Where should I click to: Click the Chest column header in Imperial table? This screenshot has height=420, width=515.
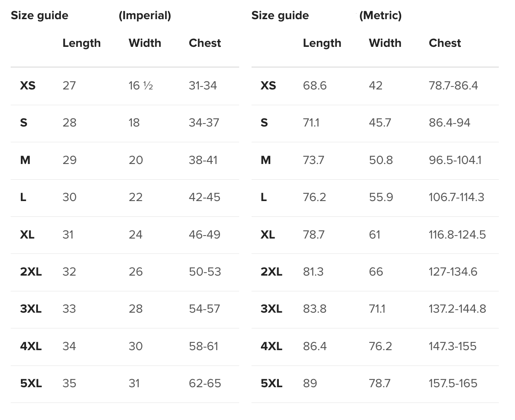click(205, 43)
